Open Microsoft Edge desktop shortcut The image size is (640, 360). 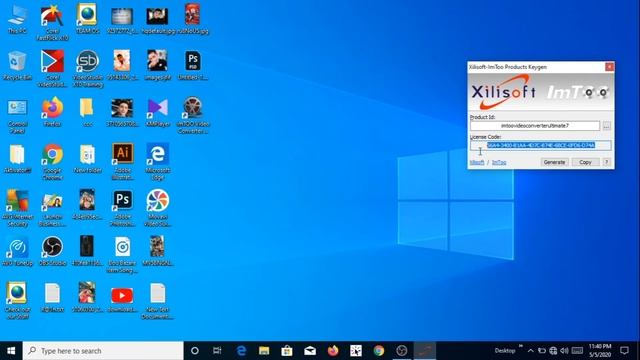158,162
